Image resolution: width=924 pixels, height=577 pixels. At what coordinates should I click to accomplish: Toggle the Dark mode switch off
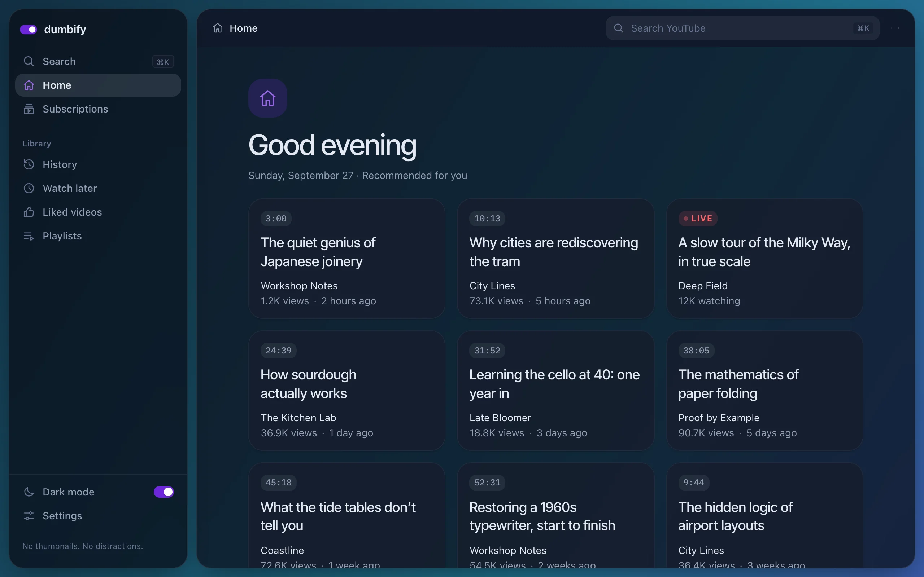(x=164, y=492)
